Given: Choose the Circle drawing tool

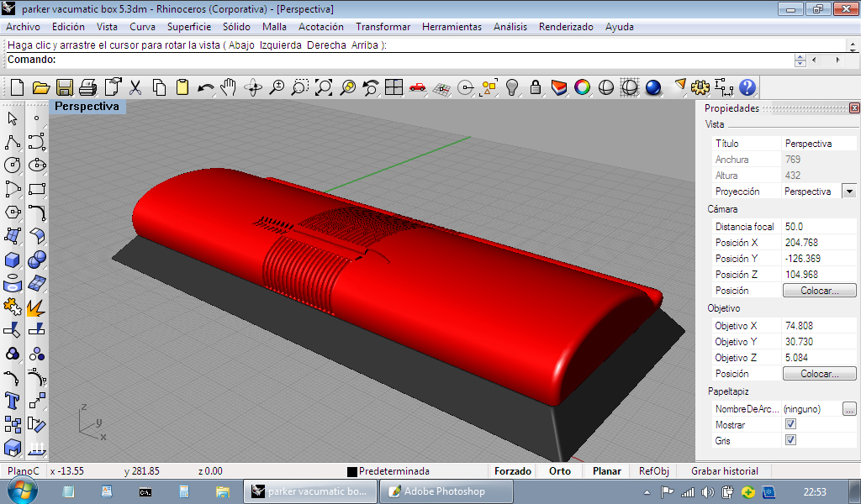Looking at the screenshot, I should click(x=13, y=165).
